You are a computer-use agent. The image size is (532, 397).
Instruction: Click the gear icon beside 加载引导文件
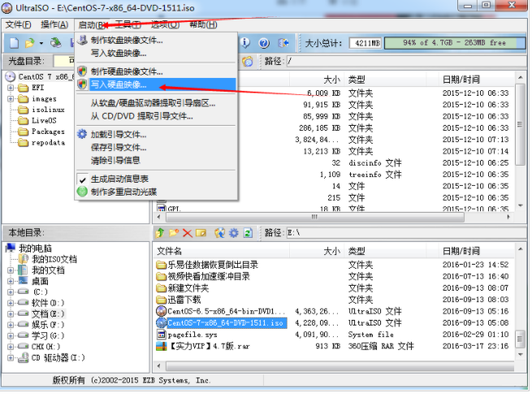pos(82,135)
